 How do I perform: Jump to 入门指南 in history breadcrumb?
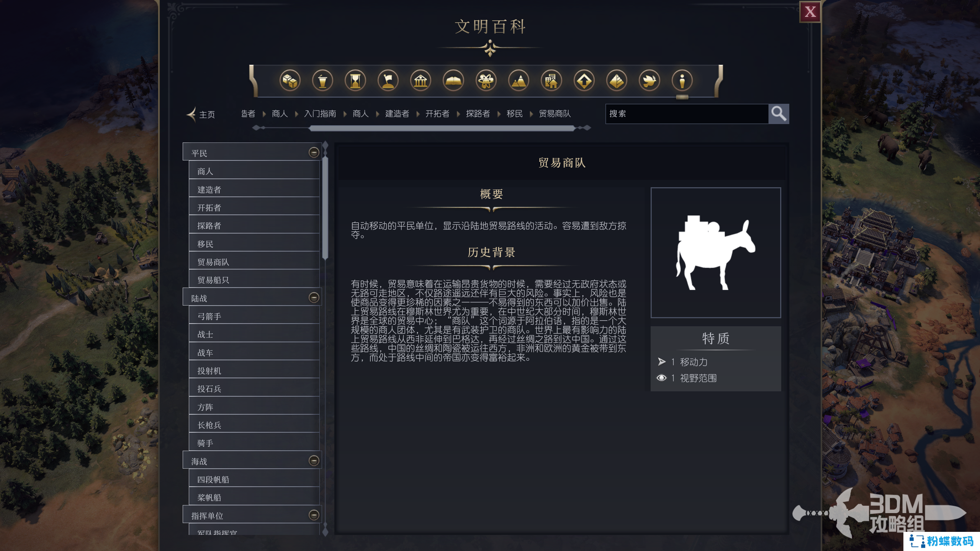pyautogui.click(x=320, y=114)
